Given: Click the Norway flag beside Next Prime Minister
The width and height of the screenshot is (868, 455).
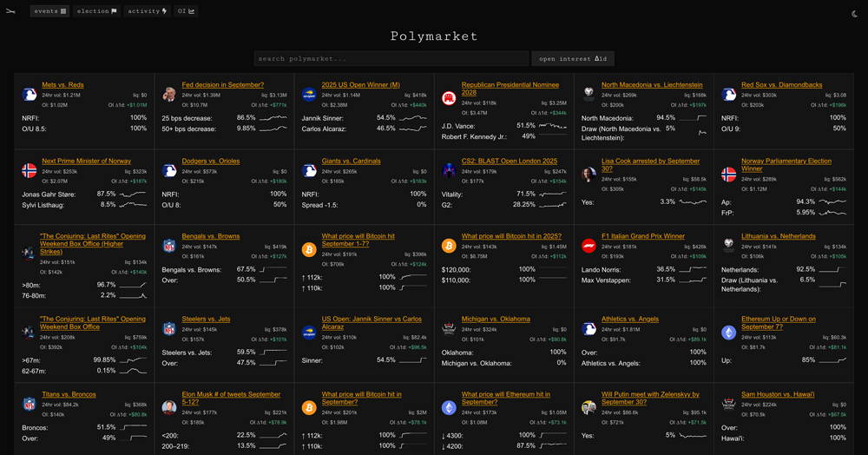Looking at the screenshot, I should pos(30,170).
